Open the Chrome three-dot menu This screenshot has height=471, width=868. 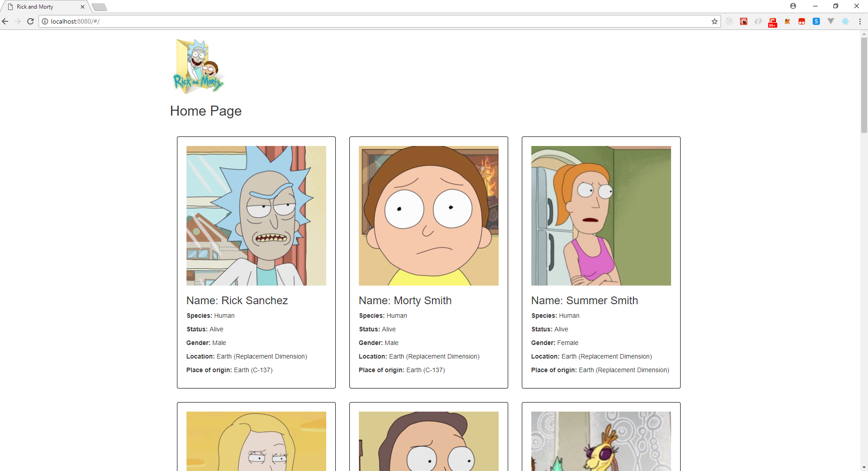click(860, 21)
